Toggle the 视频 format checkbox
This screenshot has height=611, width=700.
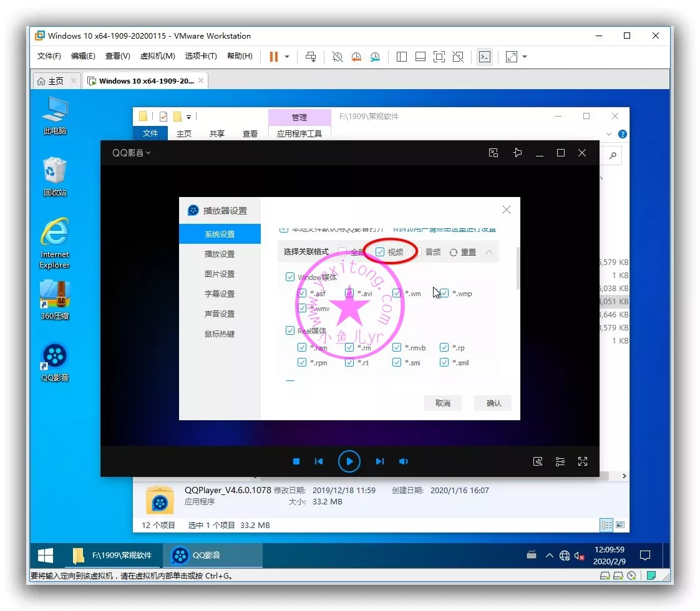coord(380,252)
